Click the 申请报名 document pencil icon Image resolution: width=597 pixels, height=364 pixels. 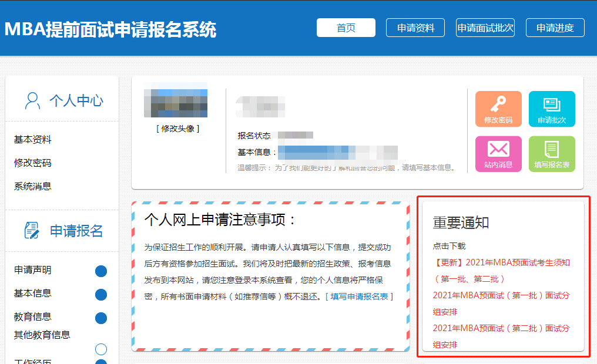[32, 230]
